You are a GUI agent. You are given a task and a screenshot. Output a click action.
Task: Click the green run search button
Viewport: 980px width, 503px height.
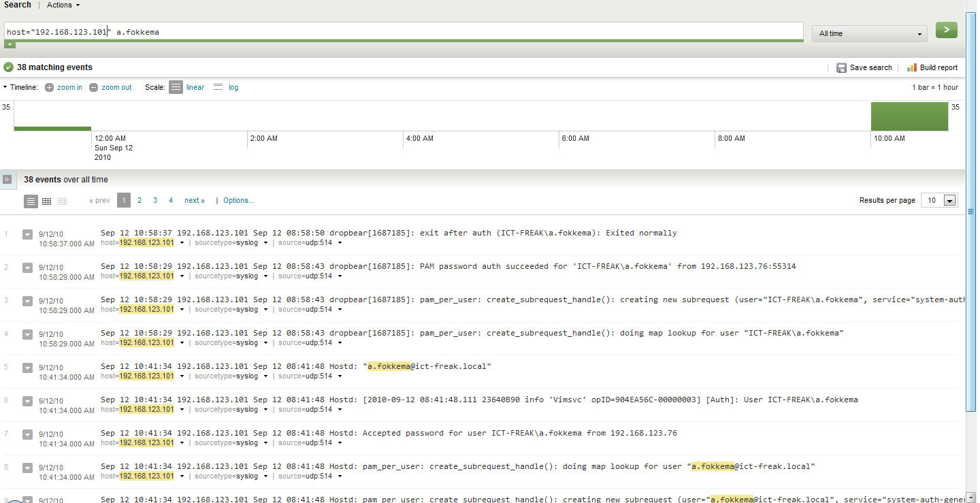946,30
